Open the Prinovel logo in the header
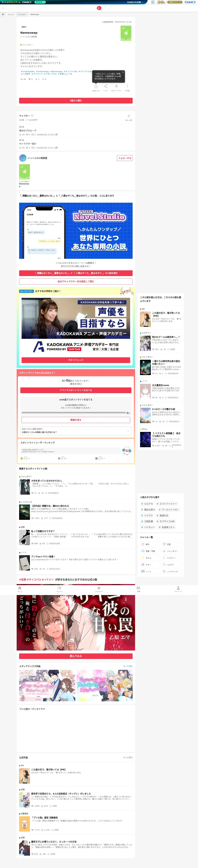198x868 pixels. 99,8
